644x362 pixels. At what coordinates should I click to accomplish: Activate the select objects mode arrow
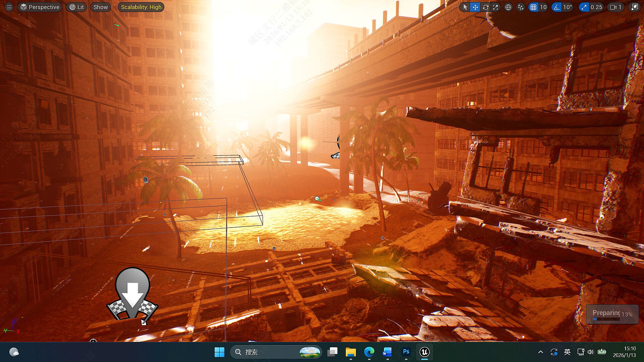465,7
